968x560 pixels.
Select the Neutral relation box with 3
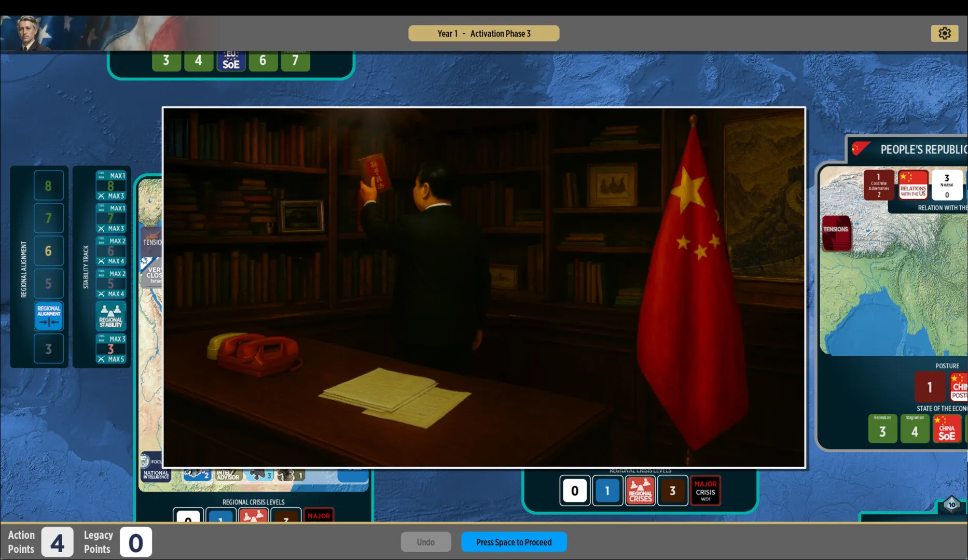[947, 185]
